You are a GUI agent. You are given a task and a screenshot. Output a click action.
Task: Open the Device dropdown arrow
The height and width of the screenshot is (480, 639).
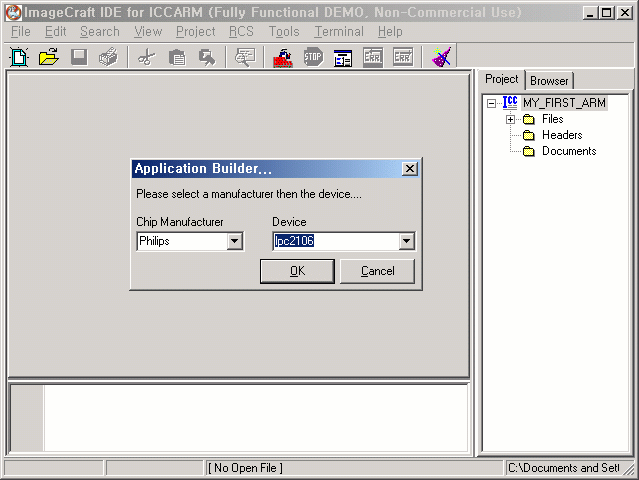[406, 241]
